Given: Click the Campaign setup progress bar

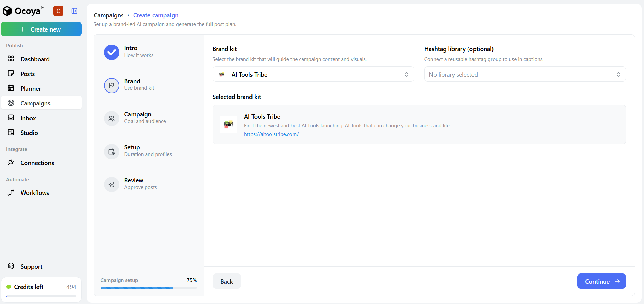Looking at the screenshot, I should [x=148, y=288].
